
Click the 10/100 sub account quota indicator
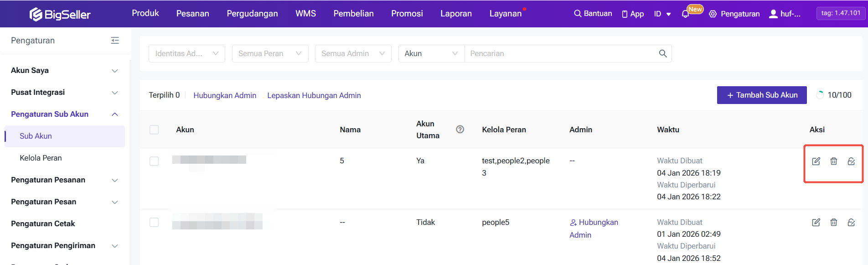(x=834, y=95)
